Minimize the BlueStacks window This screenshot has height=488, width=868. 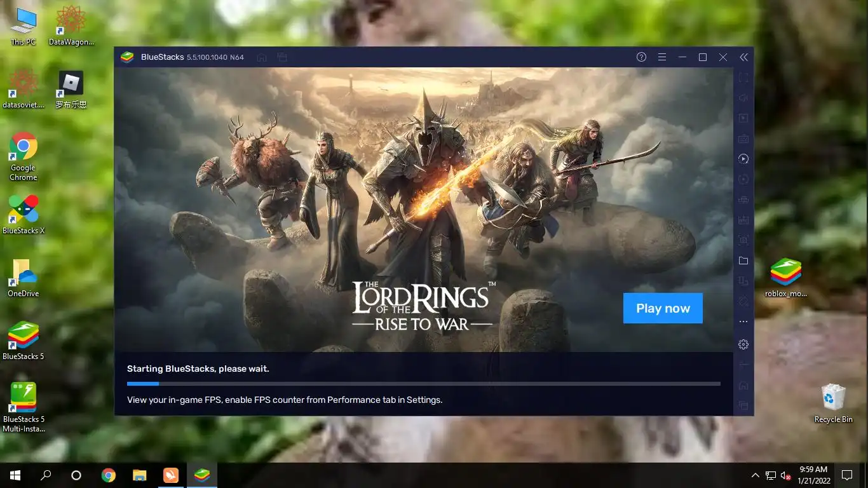(x=682, y=57)
